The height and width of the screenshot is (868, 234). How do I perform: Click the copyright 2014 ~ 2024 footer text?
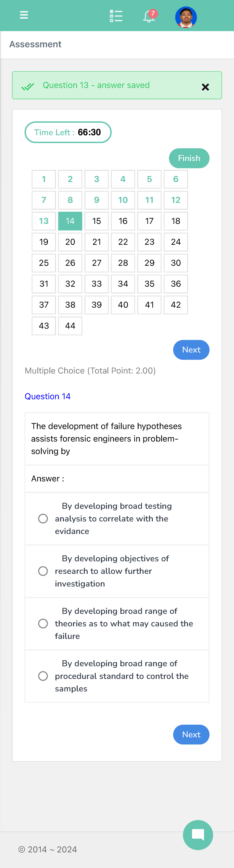[48, 850]
